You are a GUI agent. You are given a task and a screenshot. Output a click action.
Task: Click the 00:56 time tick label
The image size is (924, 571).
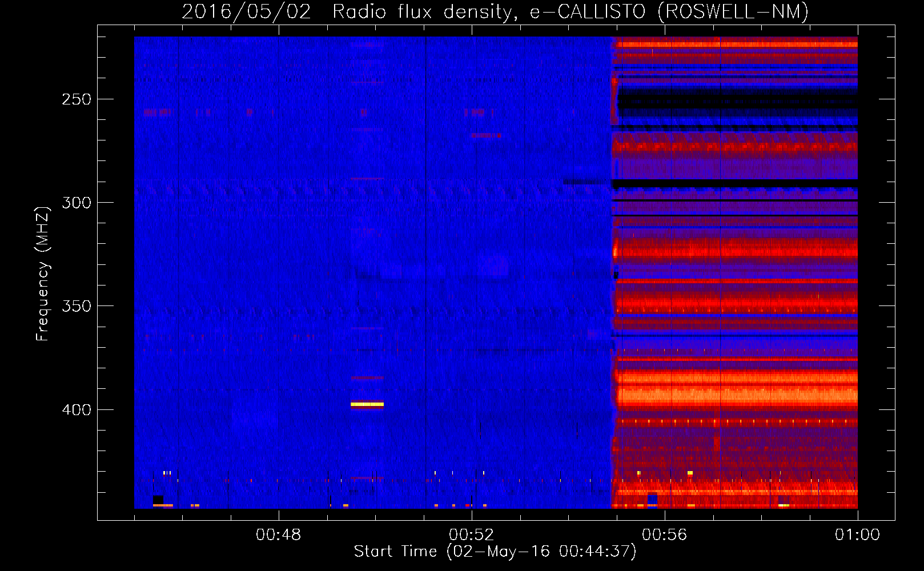click(x=665, y=535)
